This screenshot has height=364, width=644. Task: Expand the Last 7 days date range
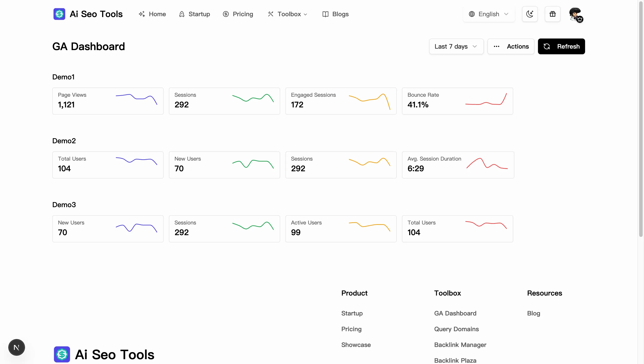(456, 47)
